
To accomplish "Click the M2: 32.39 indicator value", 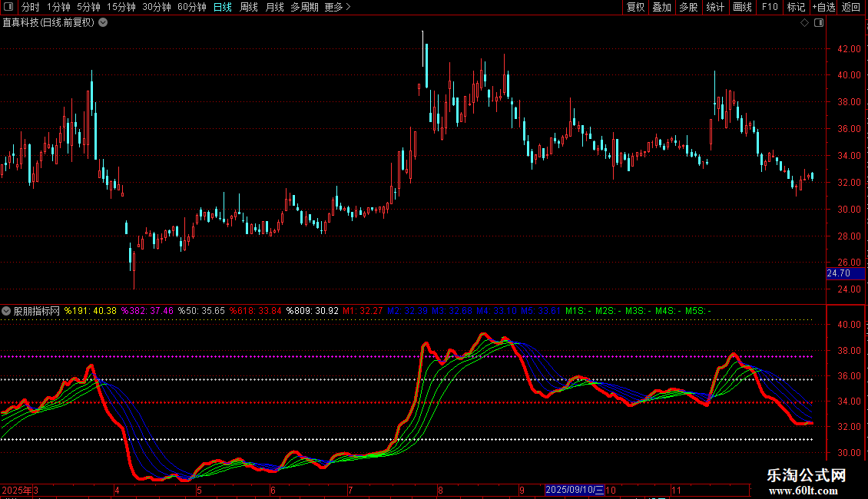I will tap(407, 311).
